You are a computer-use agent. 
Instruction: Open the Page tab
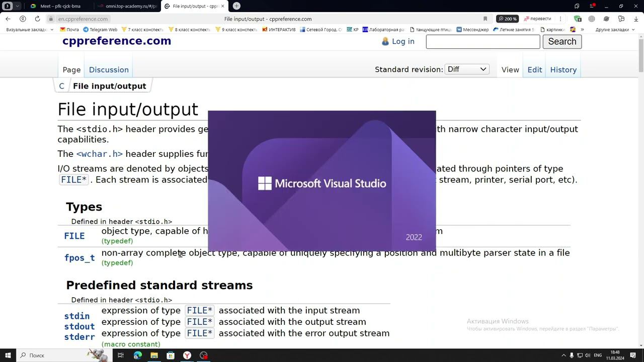[x=71, y=70]
